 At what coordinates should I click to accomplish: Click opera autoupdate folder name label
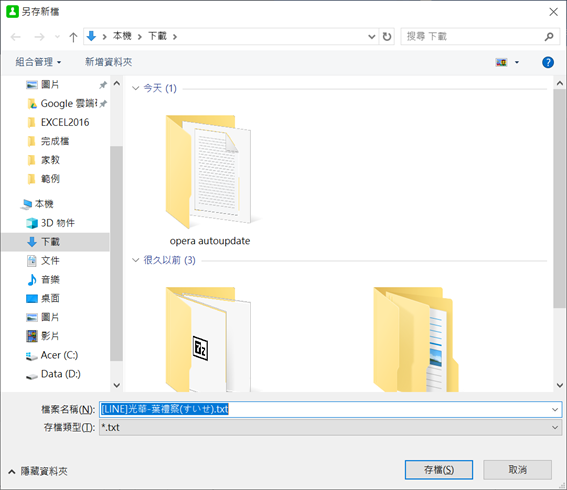click(210, 241)
